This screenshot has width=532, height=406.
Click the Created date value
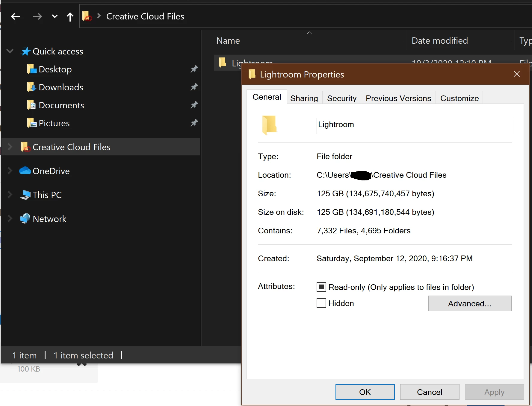coord(395,258)
